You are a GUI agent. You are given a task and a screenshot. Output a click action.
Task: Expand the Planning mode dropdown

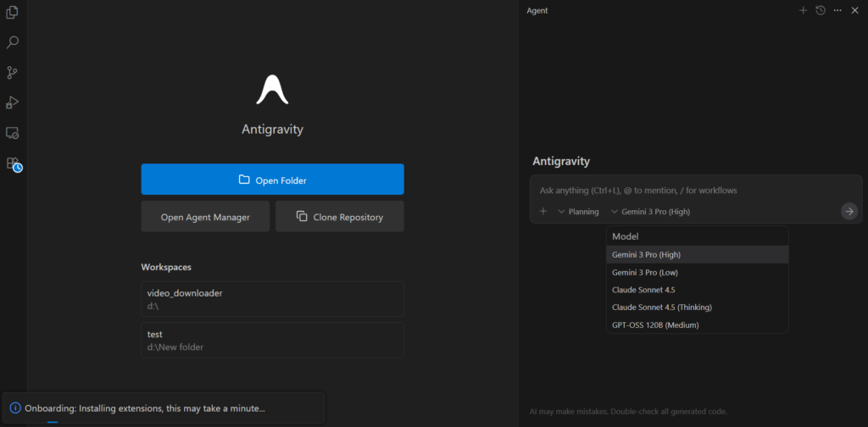click(578, 212)
